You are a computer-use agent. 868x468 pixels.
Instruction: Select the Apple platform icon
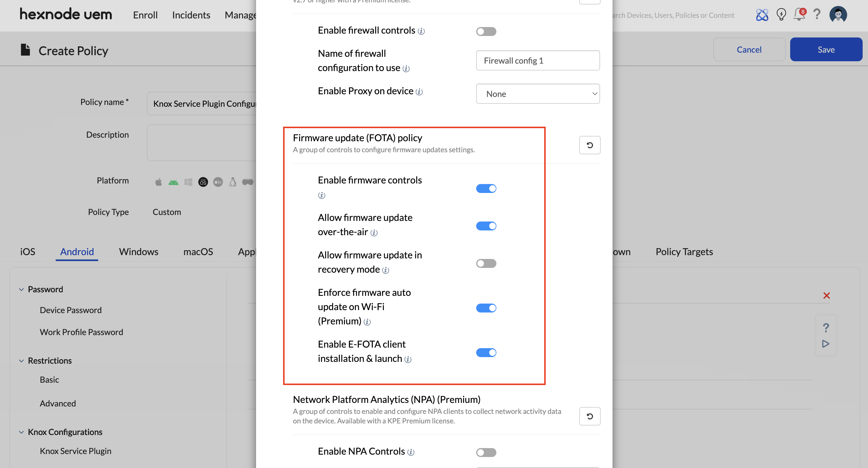158,182
